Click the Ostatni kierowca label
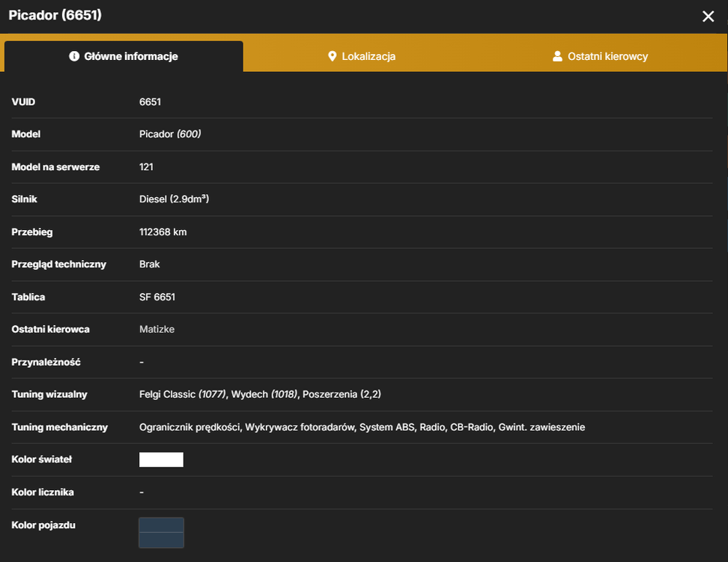 coord(51,329)
